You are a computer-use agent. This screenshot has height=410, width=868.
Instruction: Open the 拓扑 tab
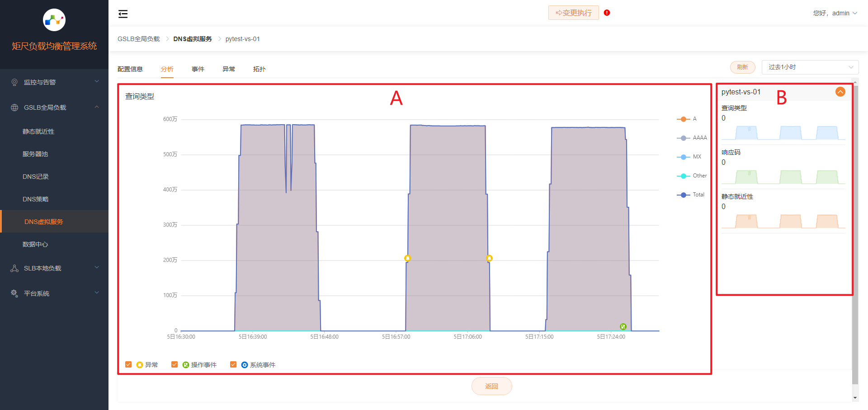[x=259, y=69]
